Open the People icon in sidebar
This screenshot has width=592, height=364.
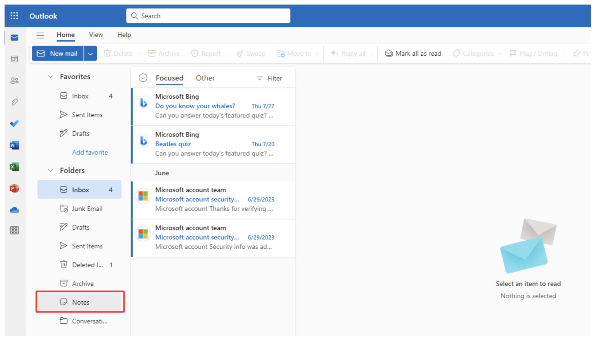coord(15,81)
